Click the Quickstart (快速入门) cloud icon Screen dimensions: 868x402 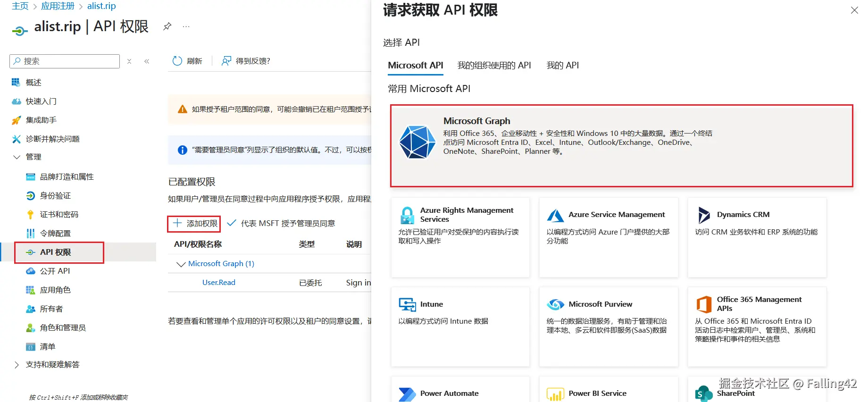[16, 101]
